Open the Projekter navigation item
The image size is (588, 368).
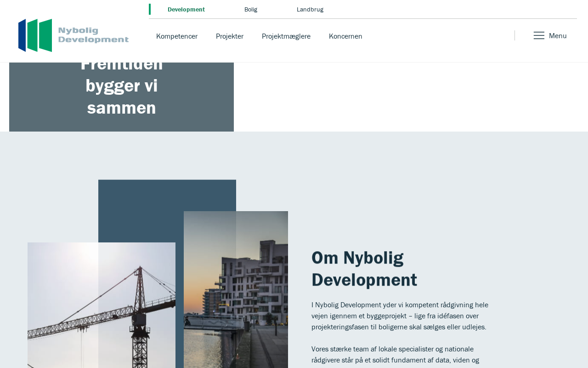pyautogui.click(x=230, y=36)
